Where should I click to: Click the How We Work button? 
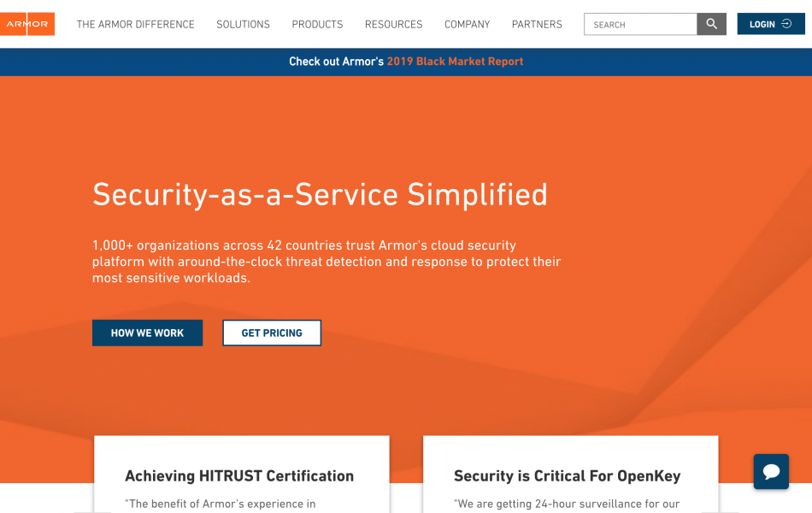(x=148, y=333)
